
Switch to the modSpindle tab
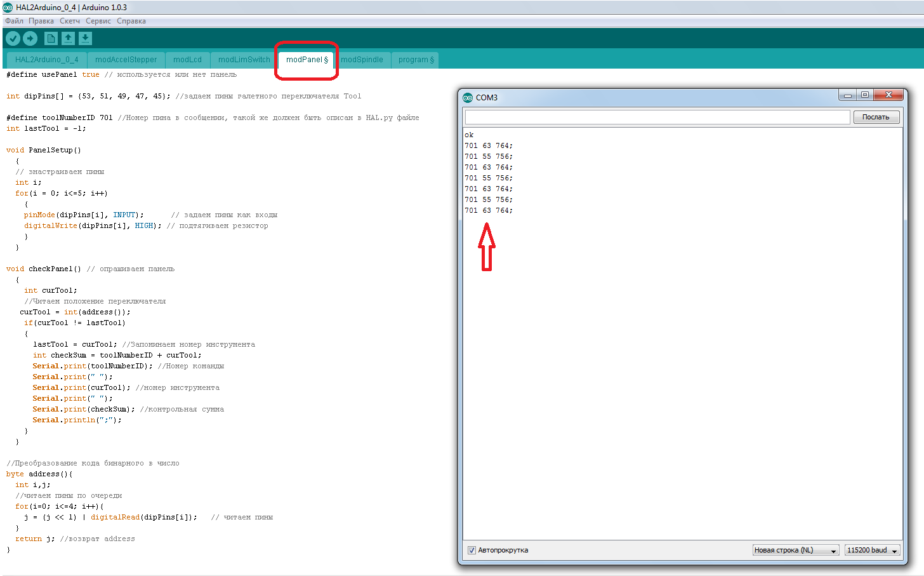tap(362, 60)
